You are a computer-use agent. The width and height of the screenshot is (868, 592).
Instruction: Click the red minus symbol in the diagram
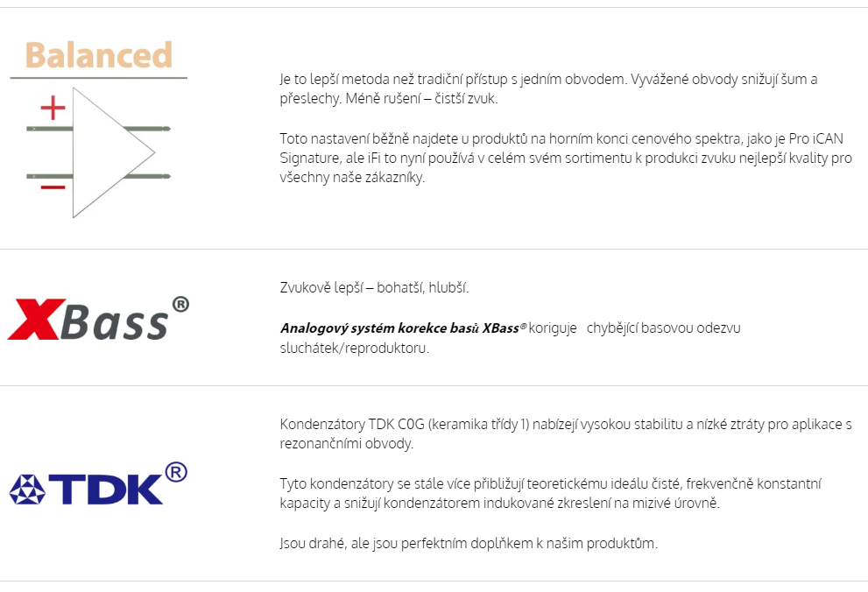tap(53, 187)
